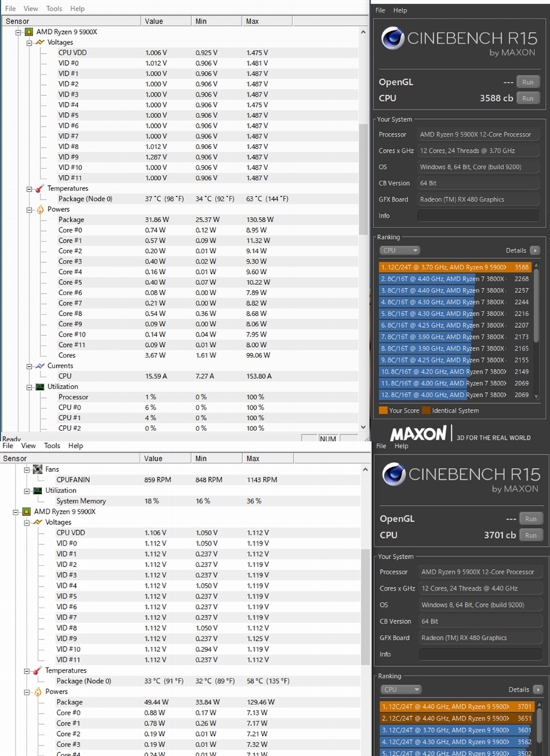This screenshot has width=550, height=756.
Task: Click Cinebench logo in window scoring 3701 cb
Action: pyautogui.click(x=393, y=475)
